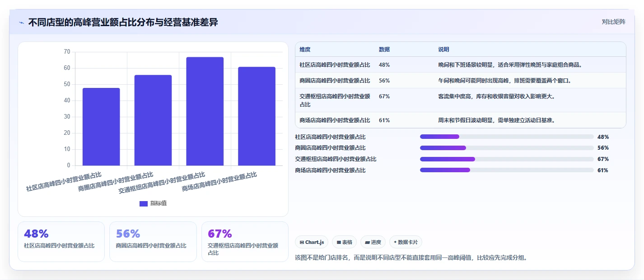Select the Chart.js tag
The height and width of the screenshot is (280, 644).
(312, 242)
